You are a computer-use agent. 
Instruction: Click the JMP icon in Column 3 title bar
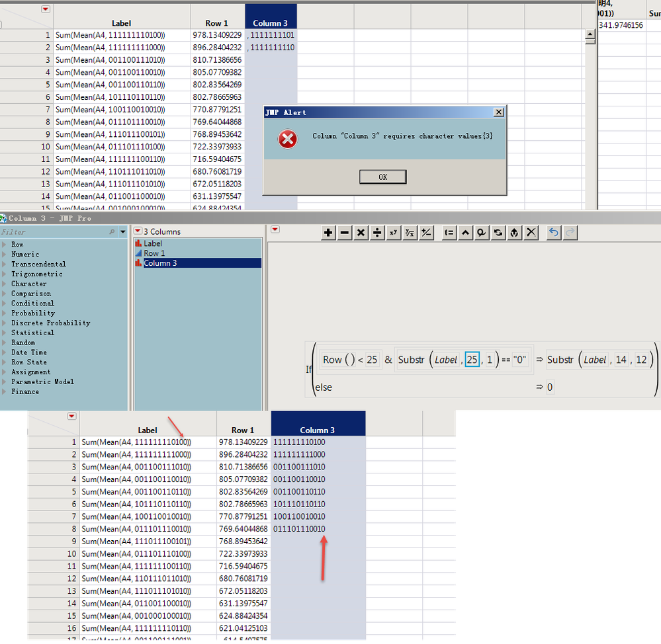pyautogui.click(x=3, y=218)
